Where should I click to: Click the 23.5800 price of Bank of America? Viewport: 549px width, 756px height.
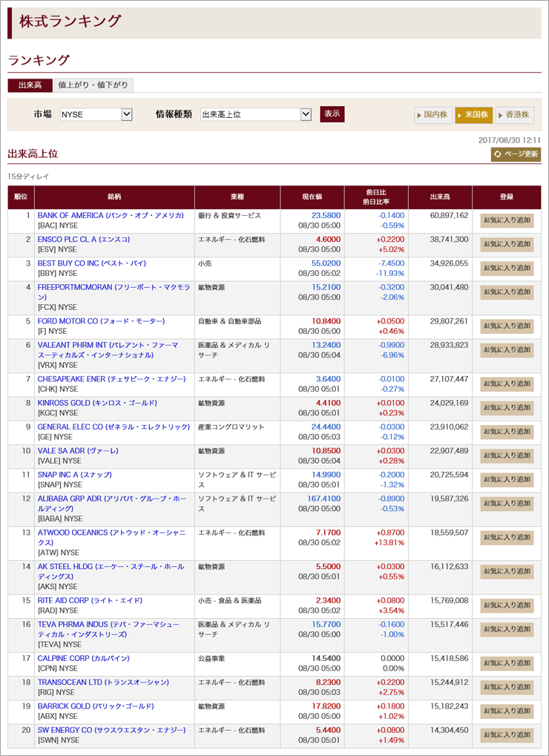pyautogui.click(x=326, y=215)
